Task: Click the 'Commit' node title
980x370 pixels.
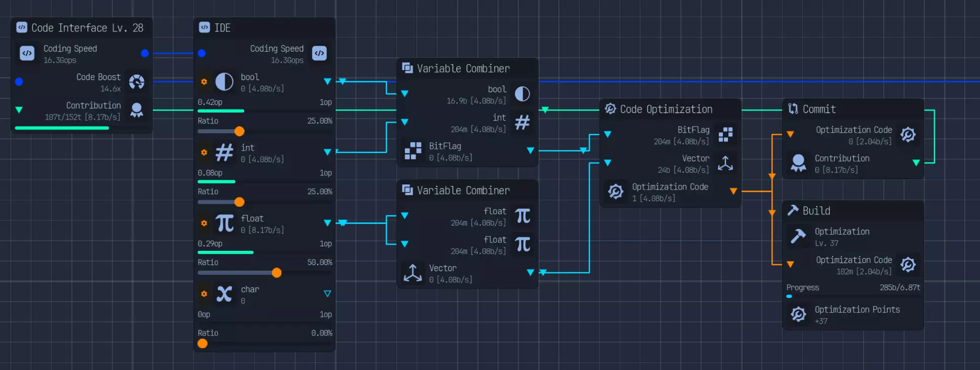Action: pos(819,109)
